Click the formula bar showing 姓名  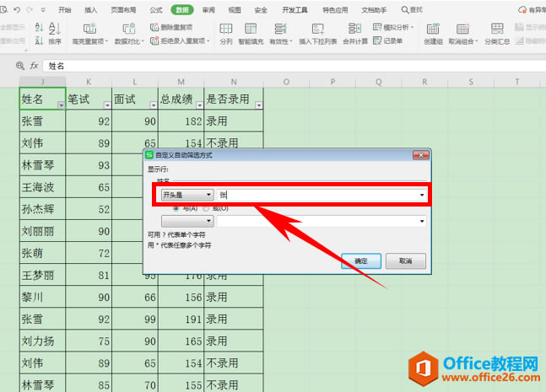click(295, 66)
